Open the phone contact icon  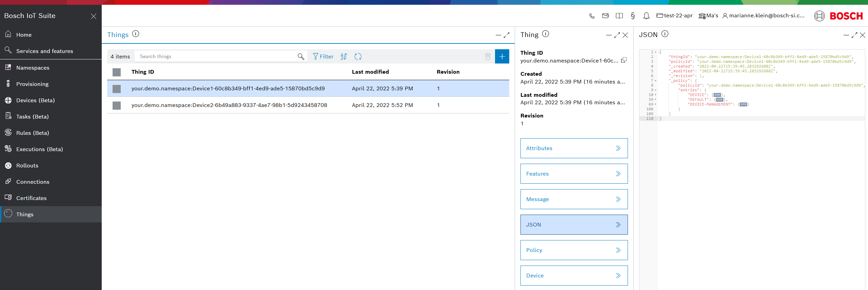(592, 16)
